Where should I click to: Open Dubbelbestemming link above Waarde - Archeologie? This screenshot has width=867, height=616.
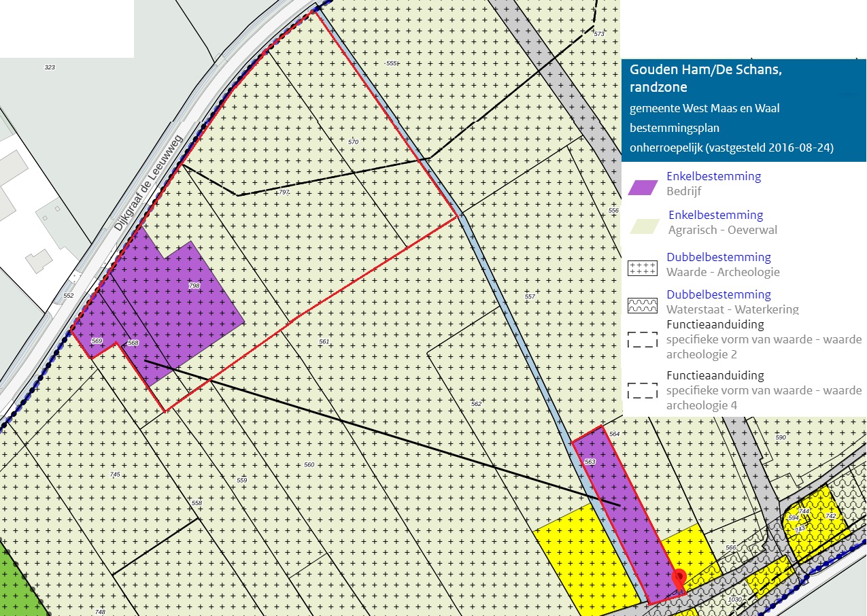point(718,257)
